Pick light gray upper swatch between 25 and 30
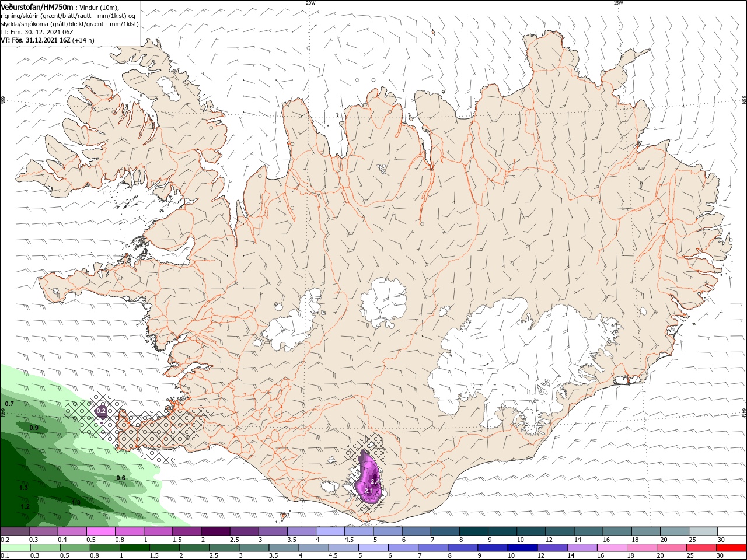747x560 pixels. (703, 531)
